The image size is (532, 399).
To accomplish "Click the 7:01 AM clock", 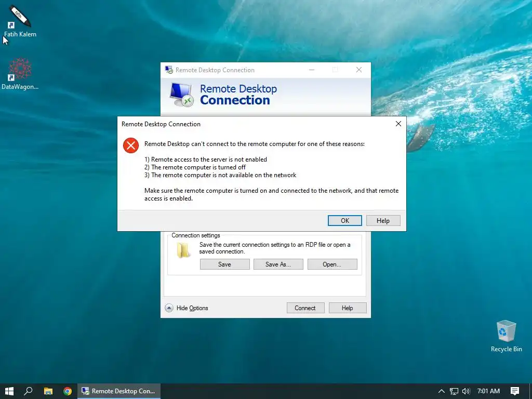I will pyautogui.click(x=488, y=391).
